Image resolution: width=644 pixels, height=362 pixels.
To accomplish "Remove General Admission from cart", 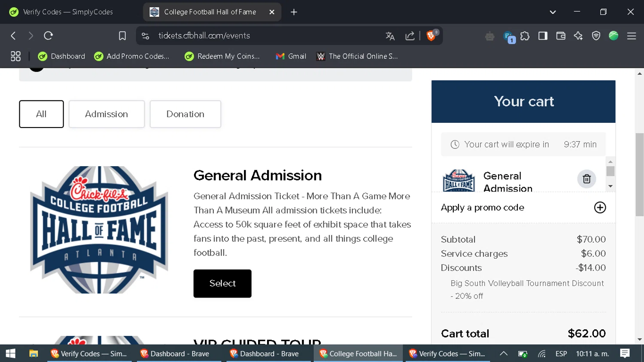I will click(586, 179).
